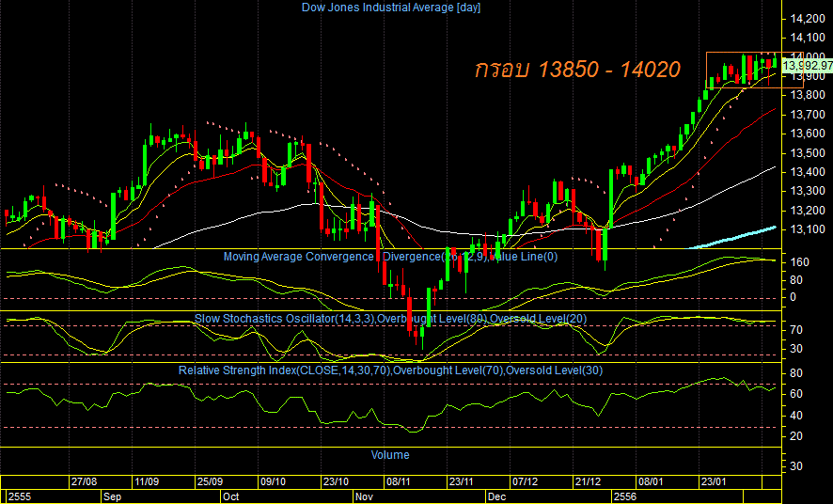The width and height of the screenshot is (833, 504).
Task: Pick the 07/12 date label
Action: pyautogui.click(x=525, y=481)
